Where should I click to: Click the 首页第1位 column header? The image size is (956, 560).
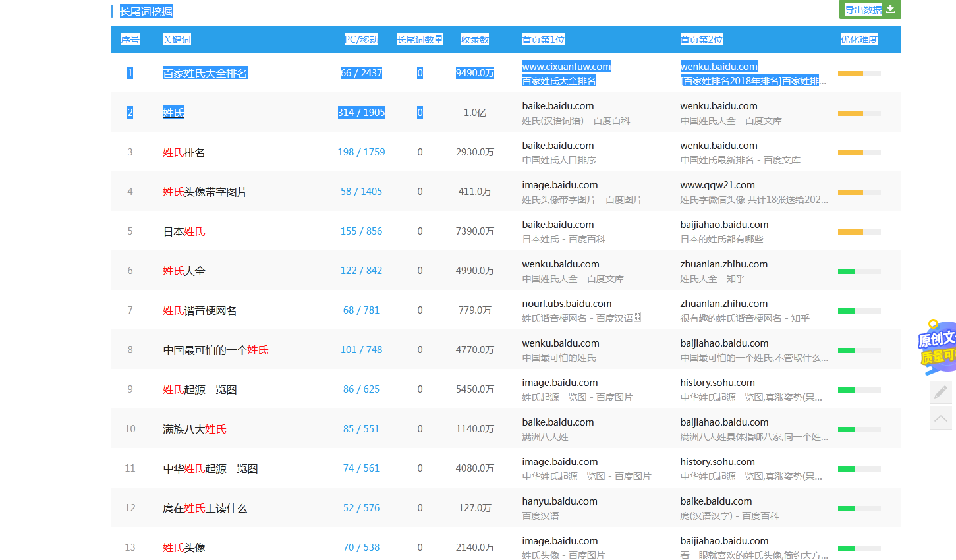544,40
